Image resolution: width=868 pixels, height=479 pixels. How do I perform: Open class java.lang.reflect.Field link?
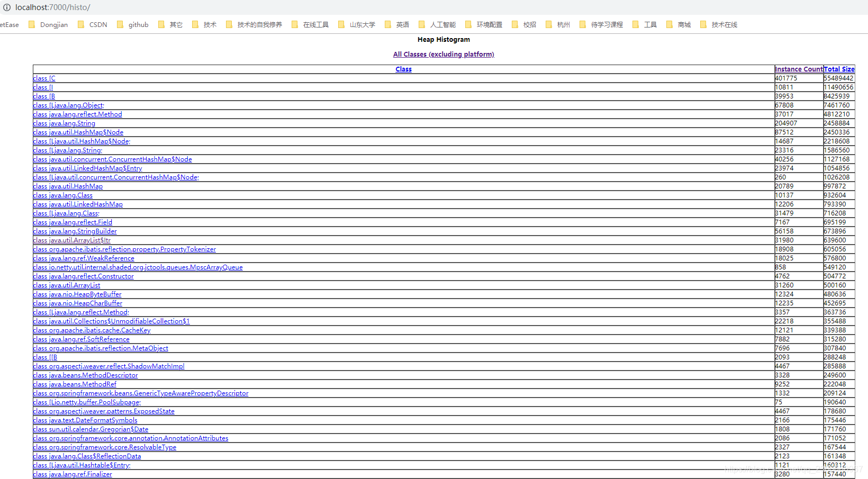click(73, 222)
